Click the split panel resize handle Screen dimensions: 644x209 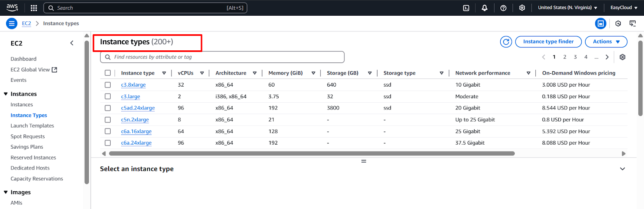click(363, 161)
